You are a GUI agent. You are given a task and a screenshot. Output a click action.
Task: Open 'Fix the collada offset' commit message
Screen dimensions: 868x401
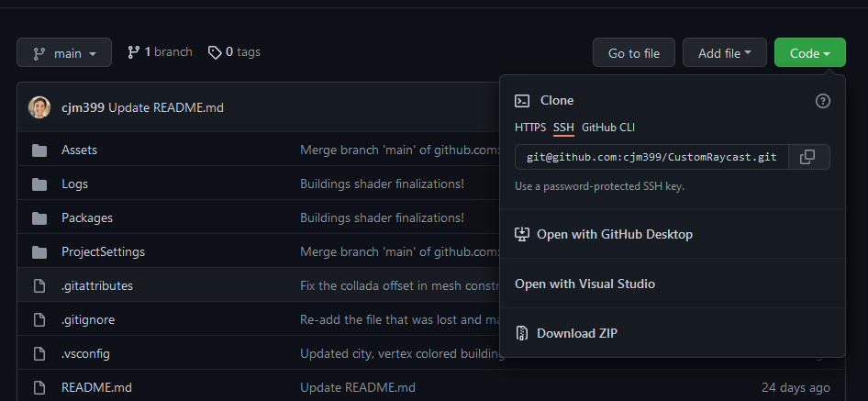[x=400, y=285]
